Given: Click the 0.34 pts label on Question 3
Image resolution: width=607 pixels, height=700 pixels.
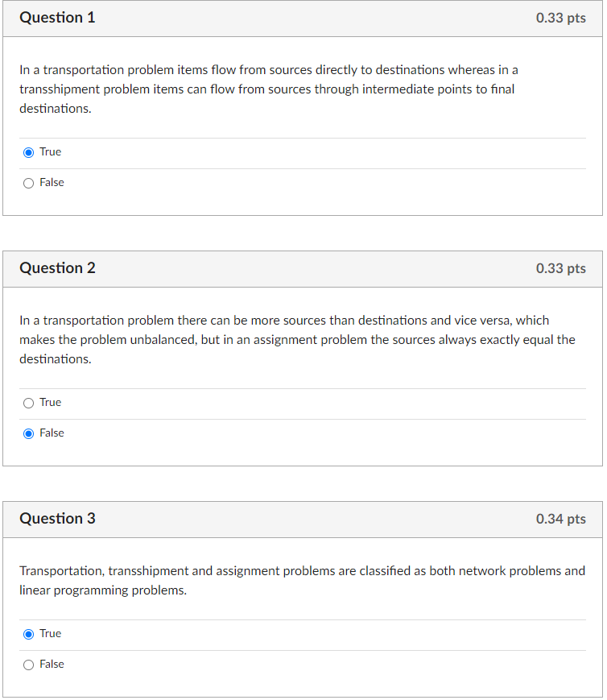Looking at the screenshot, I should tap(561, 519).
